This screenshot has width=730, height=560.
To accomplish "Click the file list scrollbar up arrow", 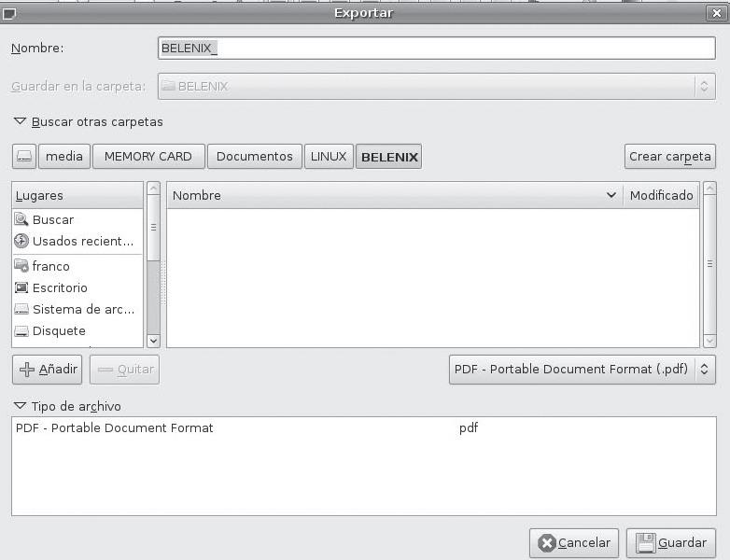I will coord(709,188).
